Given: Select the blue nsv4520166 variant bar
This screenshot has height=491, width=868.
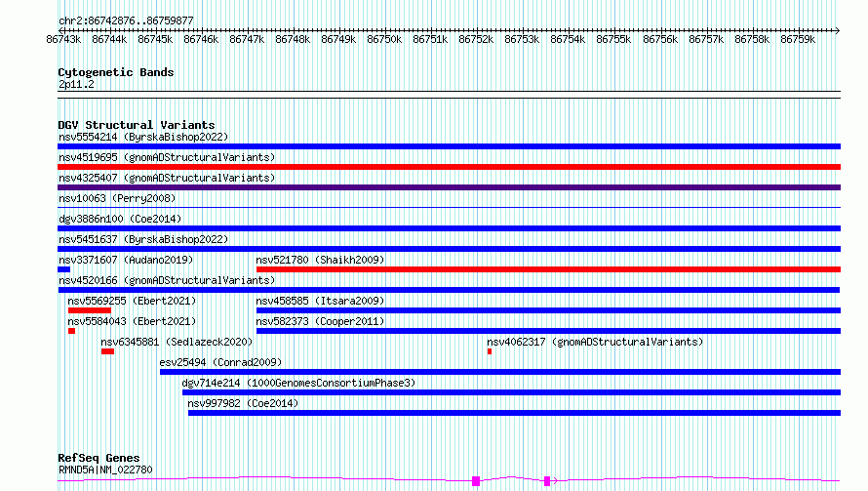Looking at the screenshot, I should tap(449, 290).
